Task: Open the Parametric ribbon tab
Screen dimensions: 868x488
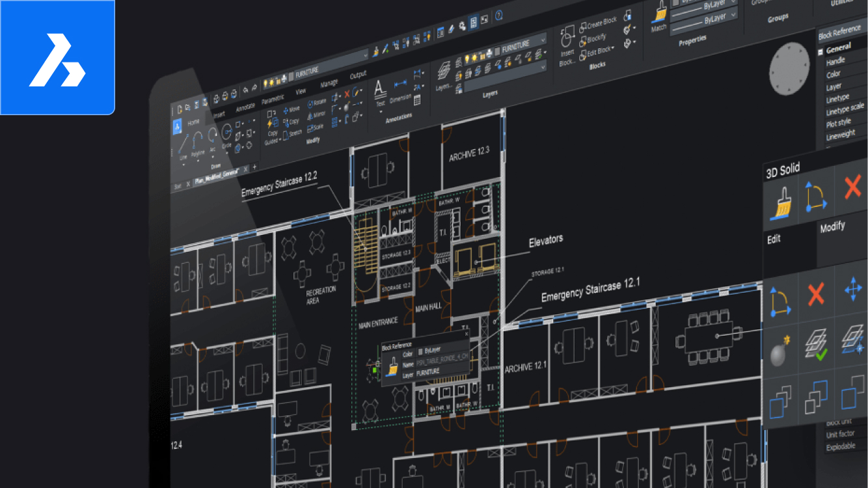Action: click(273, 100)
